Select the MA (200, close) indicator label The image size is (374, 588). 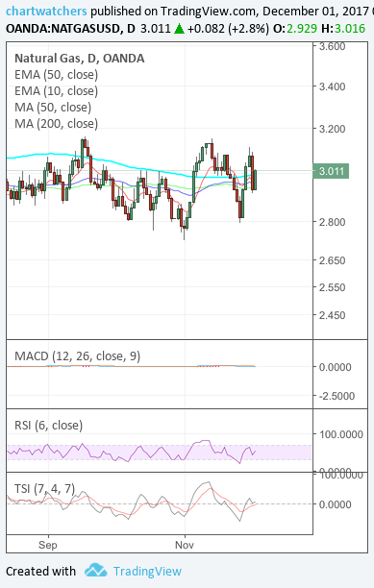57,123
